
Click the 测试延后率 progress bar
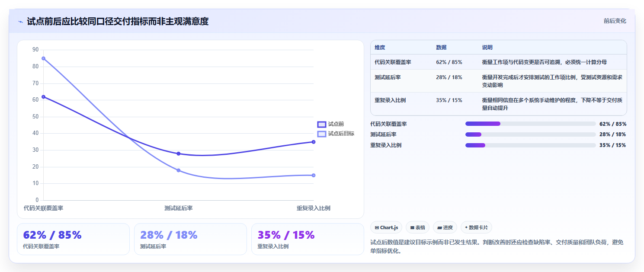click(x=530, y=134)
